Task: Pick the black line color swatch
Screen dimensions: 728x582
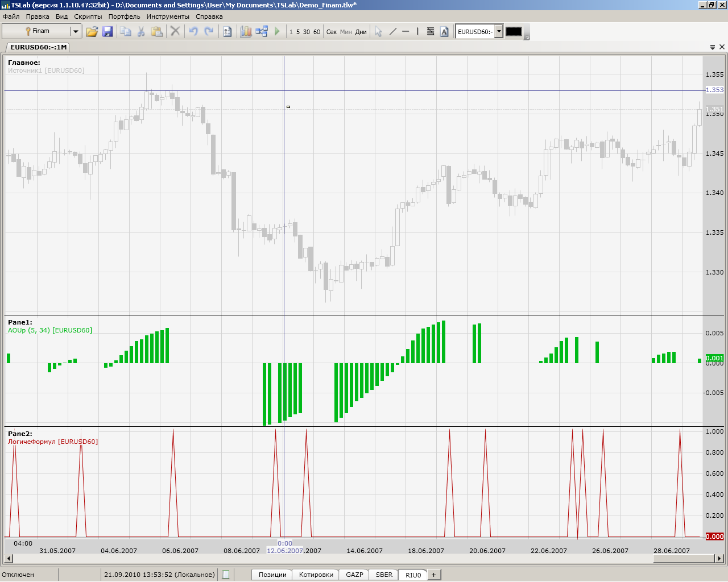Action: click(x=514, y=32)
